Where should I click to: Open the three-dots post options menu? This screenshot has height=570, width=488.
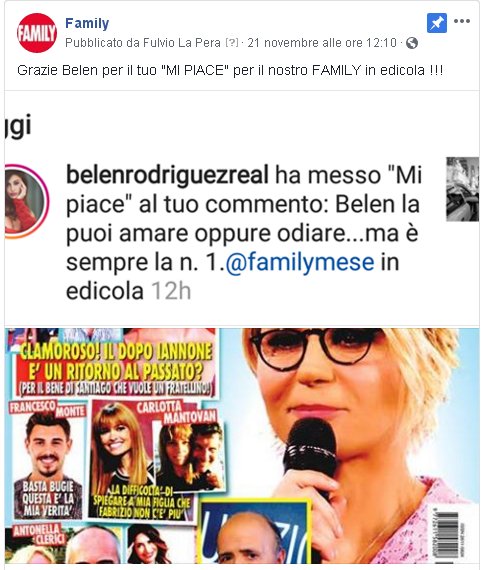(462, 21)
